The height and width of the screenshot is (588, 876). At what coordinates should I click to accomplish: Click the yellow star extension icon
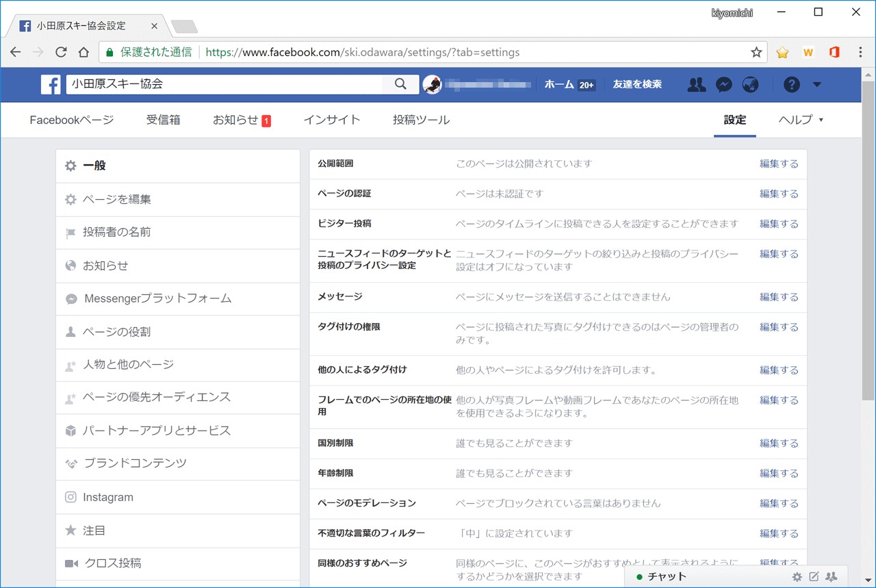coord(783,52)
